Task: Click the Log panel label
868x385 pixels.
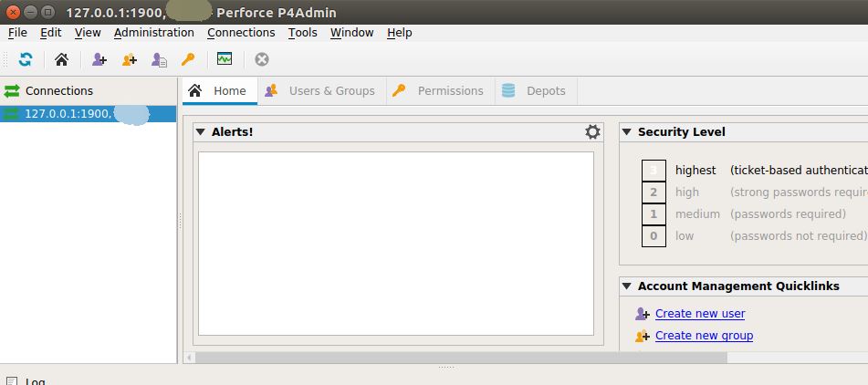Action: pos(36,381)
